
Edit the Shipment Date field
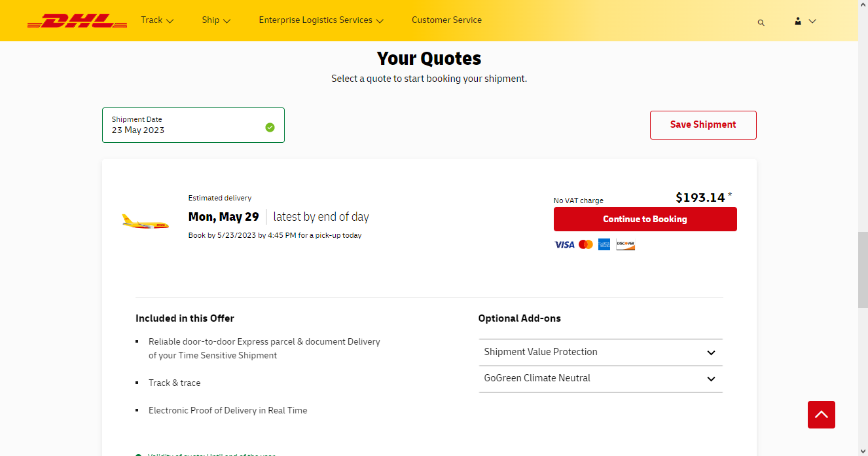(193, 125)
